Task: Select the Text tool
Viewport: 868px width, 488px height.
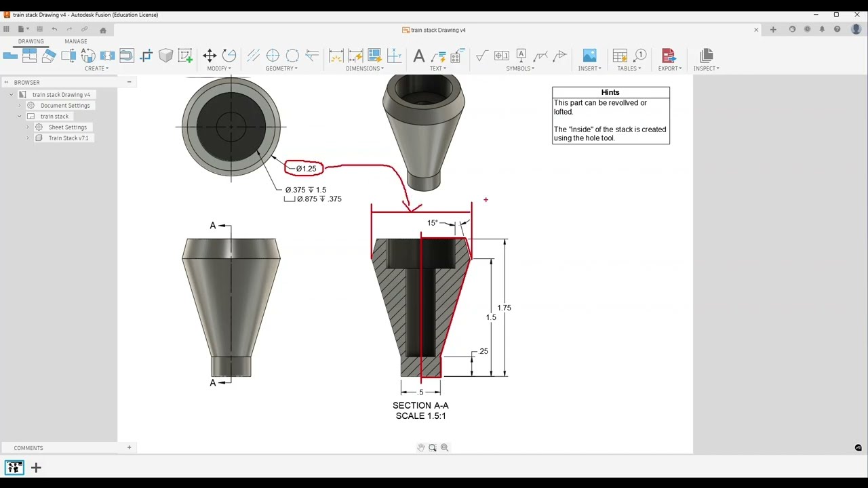Action: pyautogui.click(x=419, y=56)
